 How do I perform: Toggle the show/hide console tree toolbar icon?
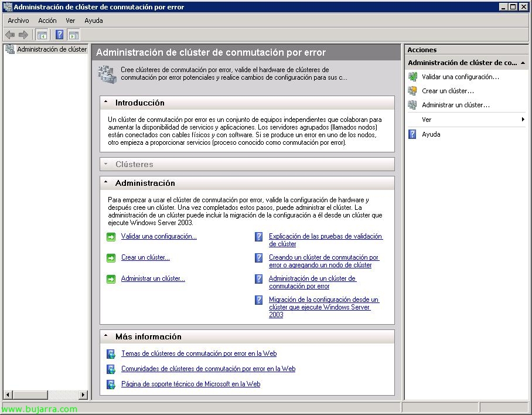[42, 35]
